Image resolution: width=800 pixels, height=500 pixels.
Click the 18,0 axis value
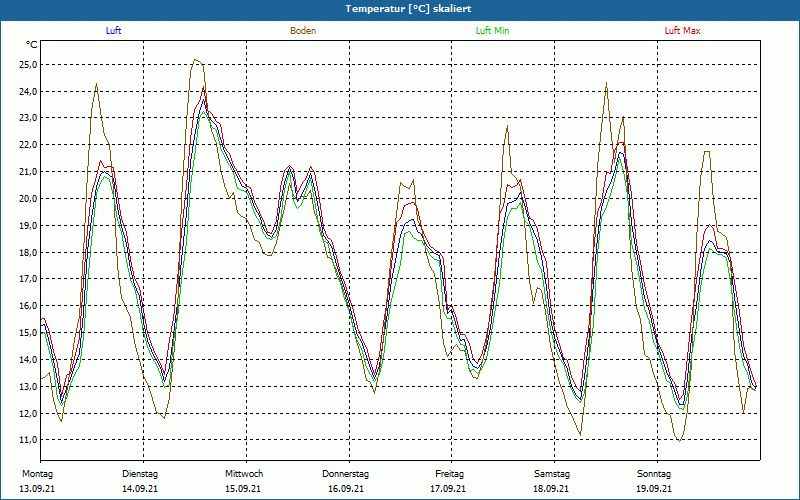click(28, 253)
